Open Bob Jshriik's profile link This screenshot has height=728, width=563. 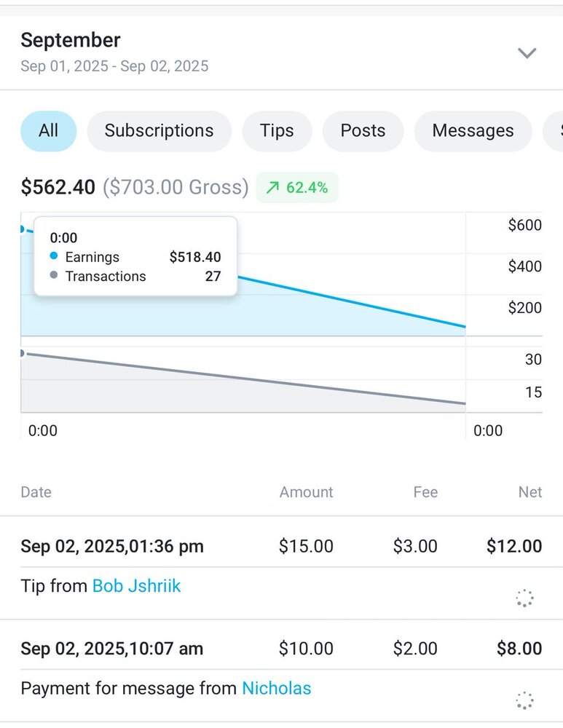point(136,586)
